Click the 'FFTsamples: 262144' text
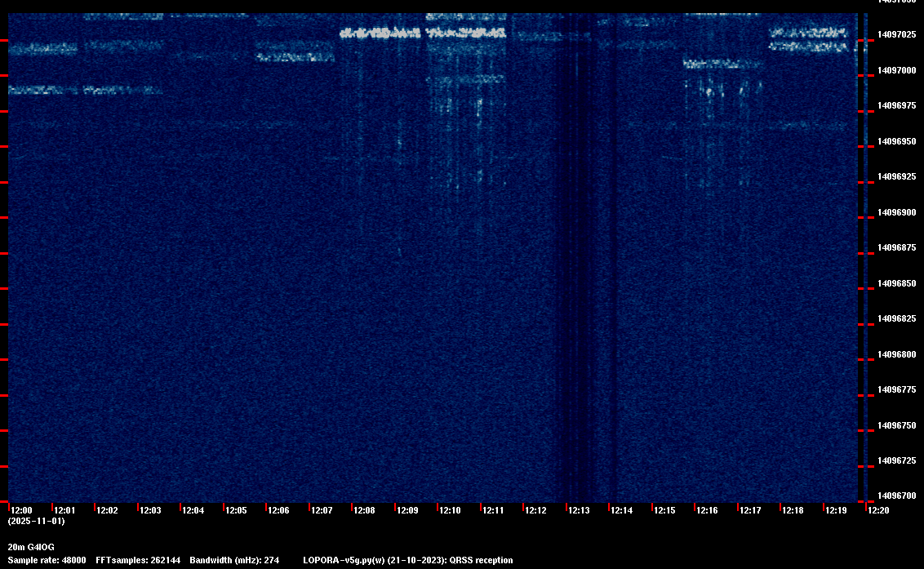This screenshot has width=924, height=569. pos(138,560)
